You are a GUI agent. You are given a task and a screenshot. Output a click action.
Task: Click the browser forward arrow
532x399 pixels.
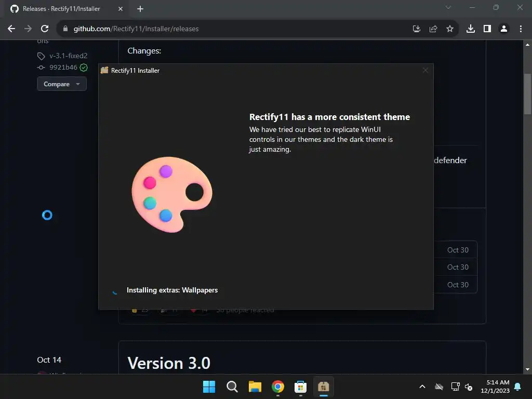[28, 29]
